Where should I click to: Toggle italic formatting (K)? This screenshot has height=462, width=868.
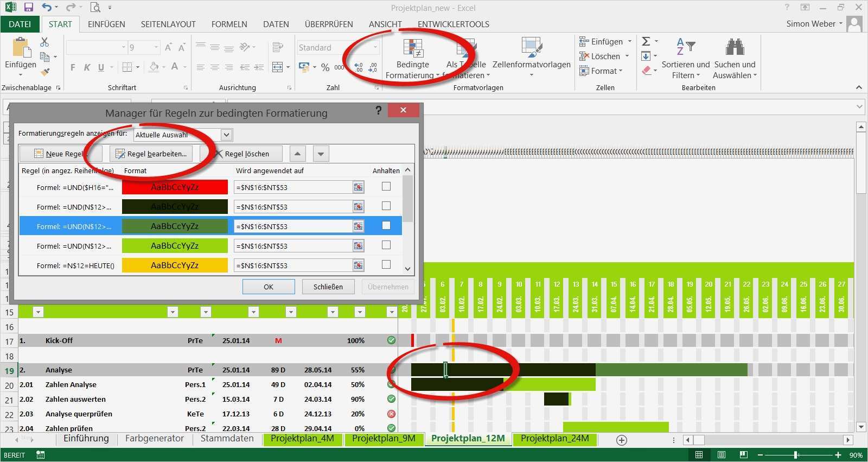[x=87, y=67]
